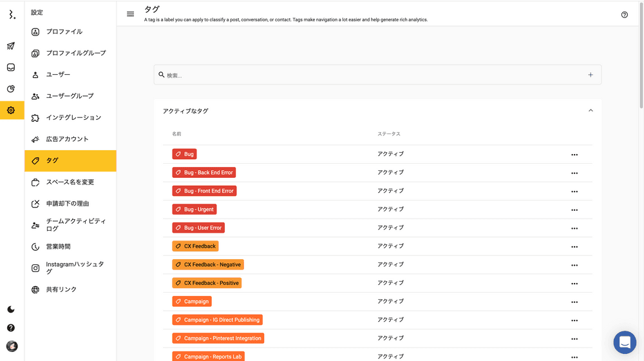Select プロファイル in settings menu

click(64, 32)
